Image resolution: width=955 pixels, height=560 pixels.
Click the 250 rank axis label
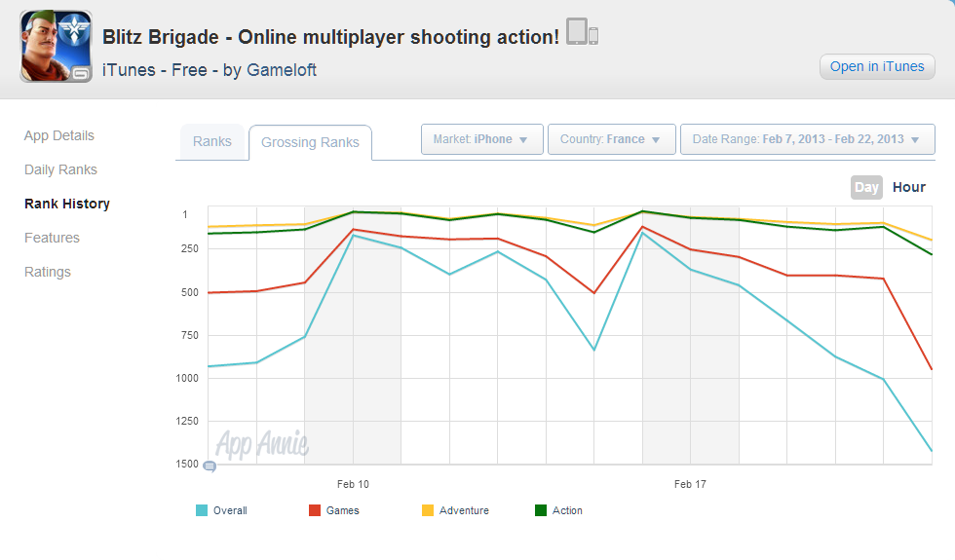189,249
